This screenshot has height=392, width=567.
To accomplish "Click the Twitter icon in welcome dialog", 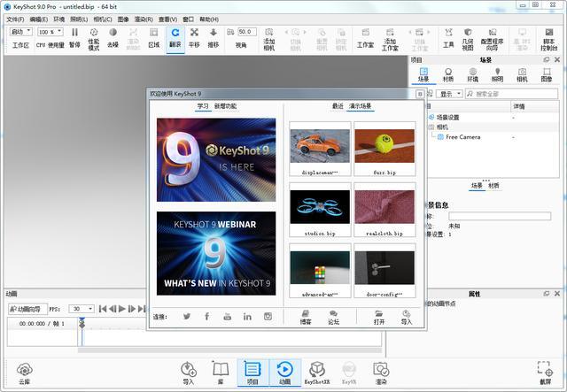I will (x=187, y=316).
